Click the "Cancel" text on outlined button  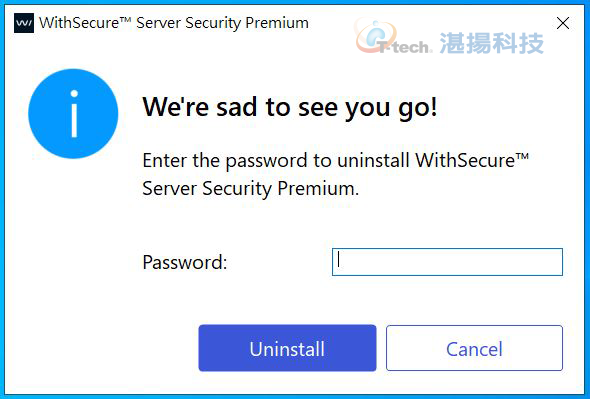pos(474,349)
